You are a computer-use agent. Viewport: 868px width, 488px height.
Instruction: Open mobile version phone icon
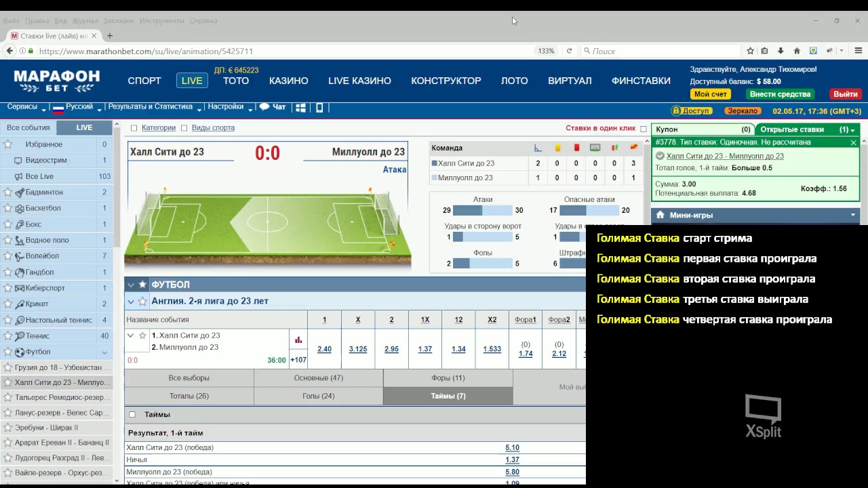click(319, 107)
